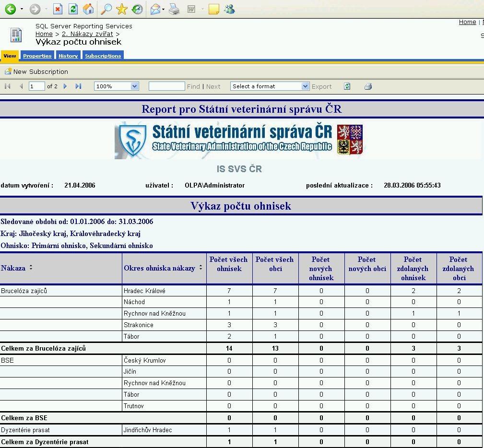
Task: Sort by the Nákaza column arrows
Action: tap(31, 268)
